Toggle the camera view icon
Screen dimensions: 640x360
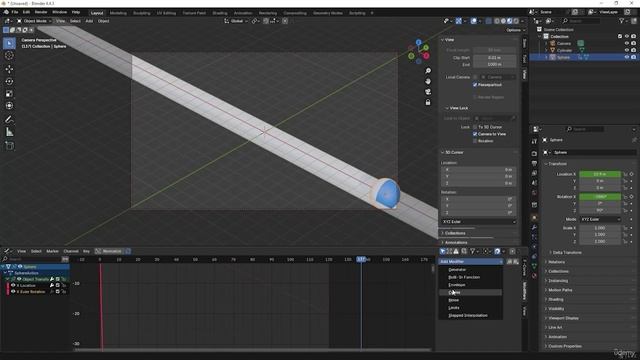click(428, 92)
